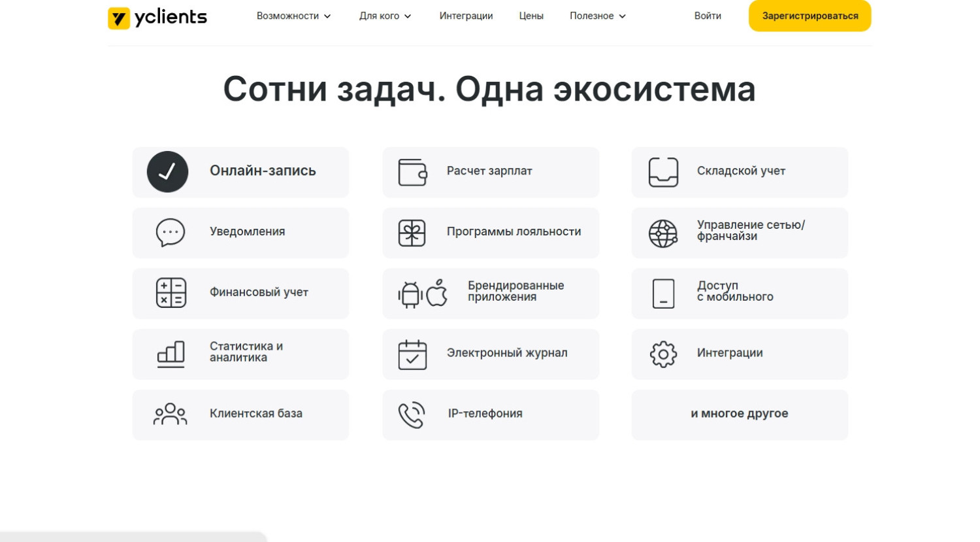This screenshot has height=542, width=980.
Task: Expand the Для кого dropdown menu
Action: 385,16
